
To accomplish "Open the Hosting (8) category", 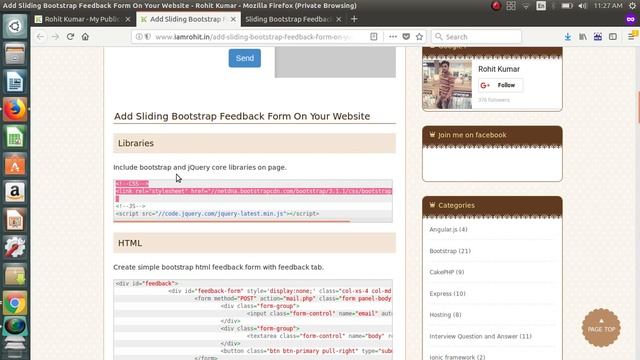I will click(445, 315).
